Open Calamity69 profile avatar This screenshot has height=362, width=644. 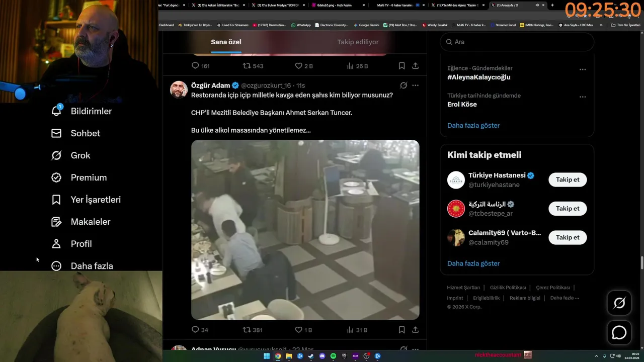pos(456,237)
